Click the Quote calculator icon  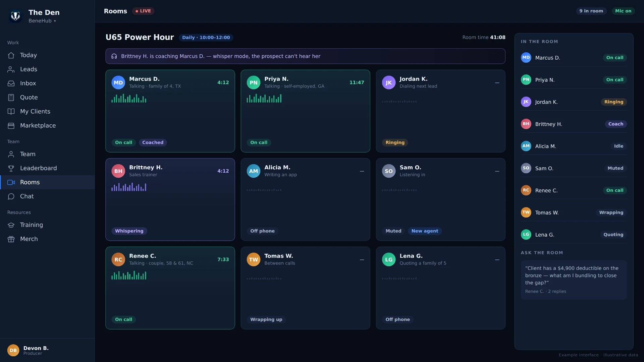pos(11,98)
